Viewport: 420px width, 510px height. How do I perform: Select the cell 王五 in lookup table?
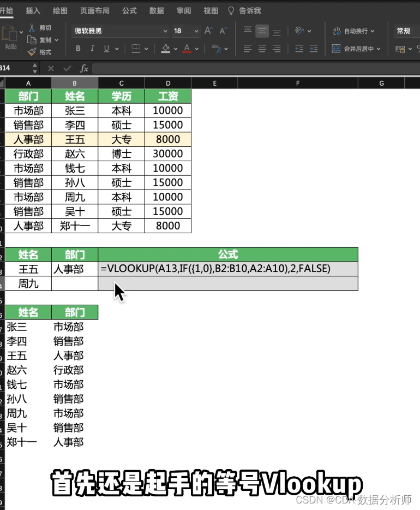point(28,269)
